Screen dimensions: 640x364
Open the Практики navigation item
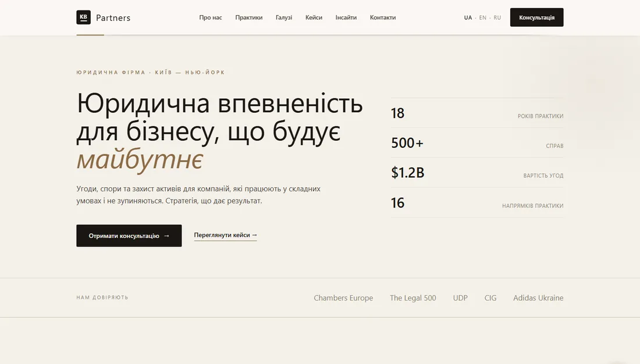pos(248,17)
